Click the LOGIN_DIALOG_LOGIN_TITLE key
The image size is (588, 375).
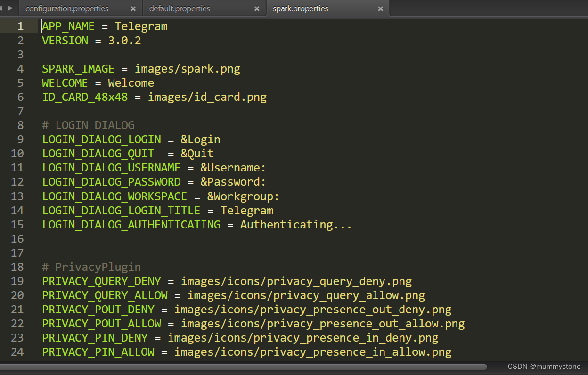[121, 211]
